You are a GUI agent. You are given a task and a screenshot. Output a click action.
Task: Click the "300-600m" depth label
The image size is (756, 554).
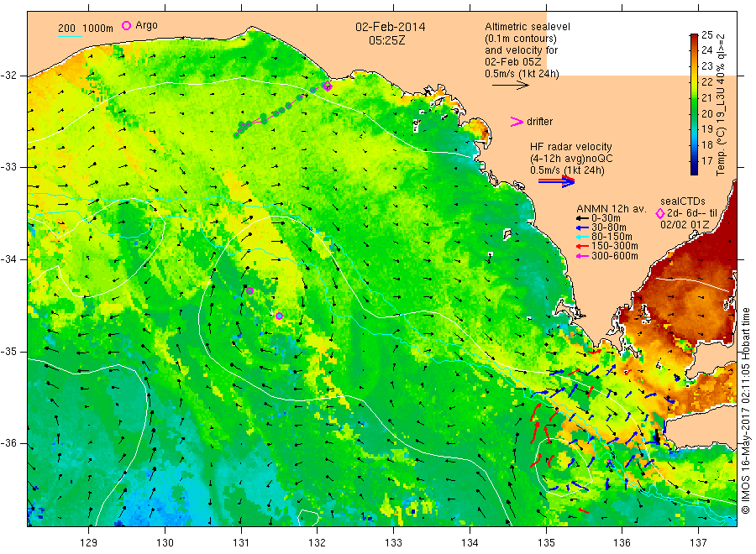615,256
